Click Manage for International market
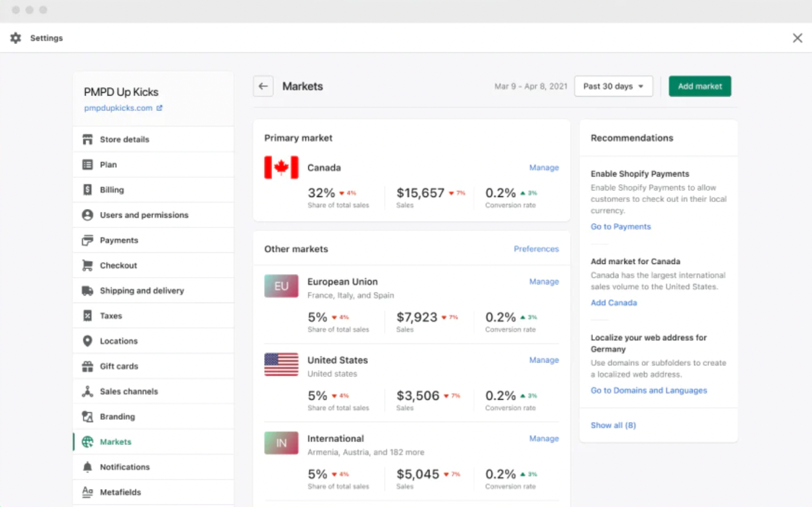 pos(544,438)
